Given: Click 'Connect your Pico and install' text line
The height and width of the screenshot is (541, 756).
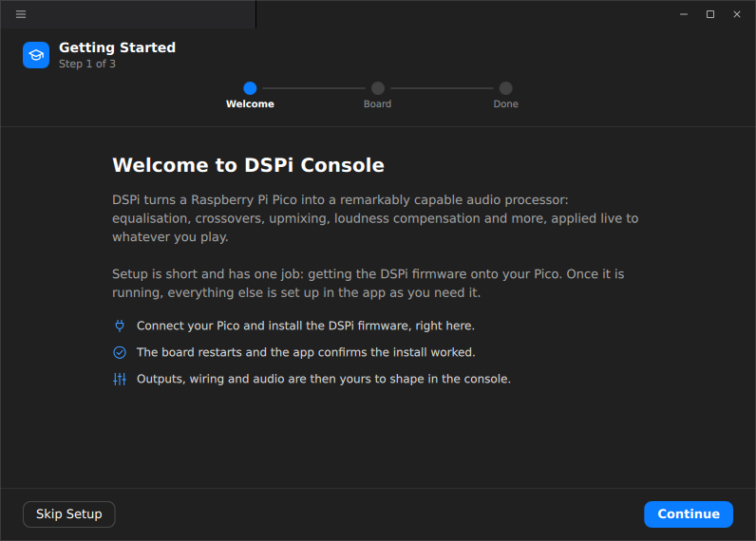Looking at the screenshot, I should click(306, 326).
